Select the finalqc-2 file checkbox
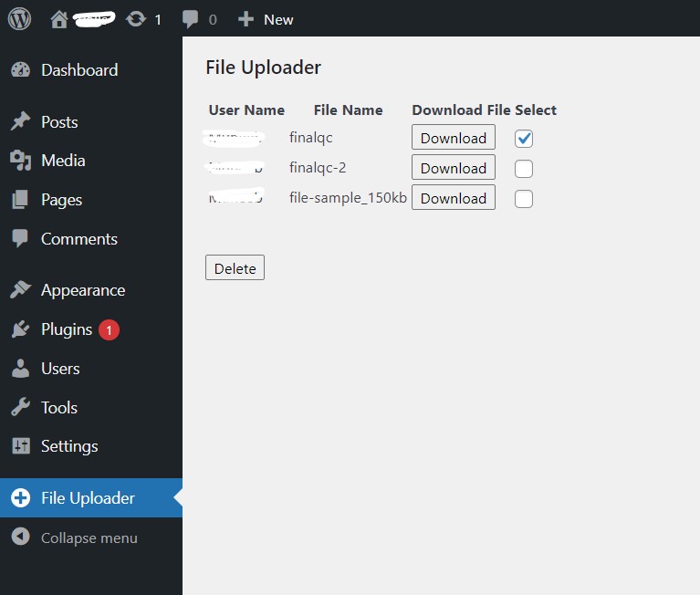The width and height of the screenshot is (700, 595). point(524,169)
